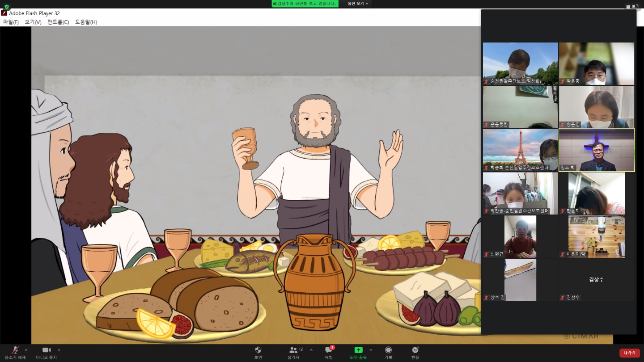
Task: Select 김상수 tile without video
Action: tap(597, 280)
